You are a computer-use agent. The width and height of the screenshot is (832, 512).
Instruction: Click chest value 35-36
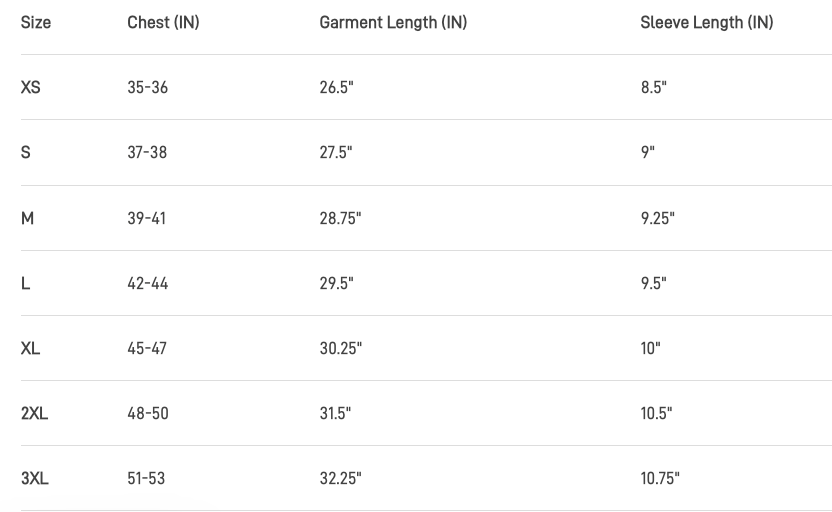pos(148,87)
